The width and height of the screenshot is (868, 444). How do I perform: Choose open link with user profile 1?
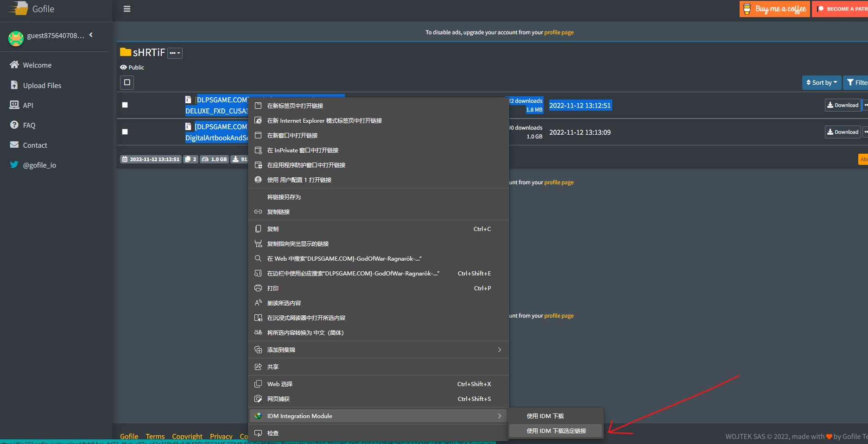[x=379, y=180]
